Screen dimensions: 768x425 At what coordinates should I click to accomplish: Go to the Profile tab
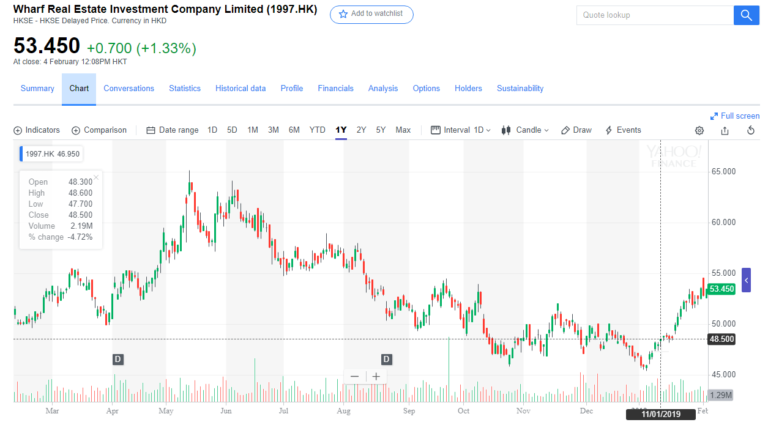pyautogui.click(x=291, y=88)
